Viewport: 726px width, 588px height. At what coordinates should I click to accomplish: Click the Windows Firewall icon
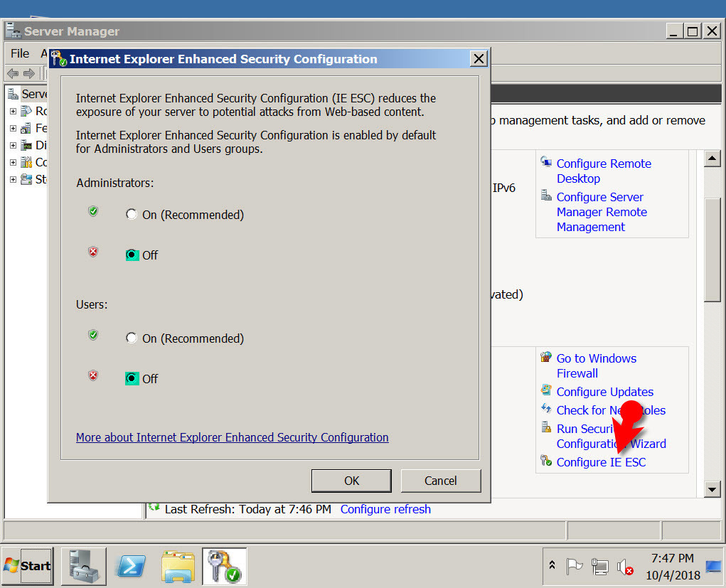pos(546,357)
